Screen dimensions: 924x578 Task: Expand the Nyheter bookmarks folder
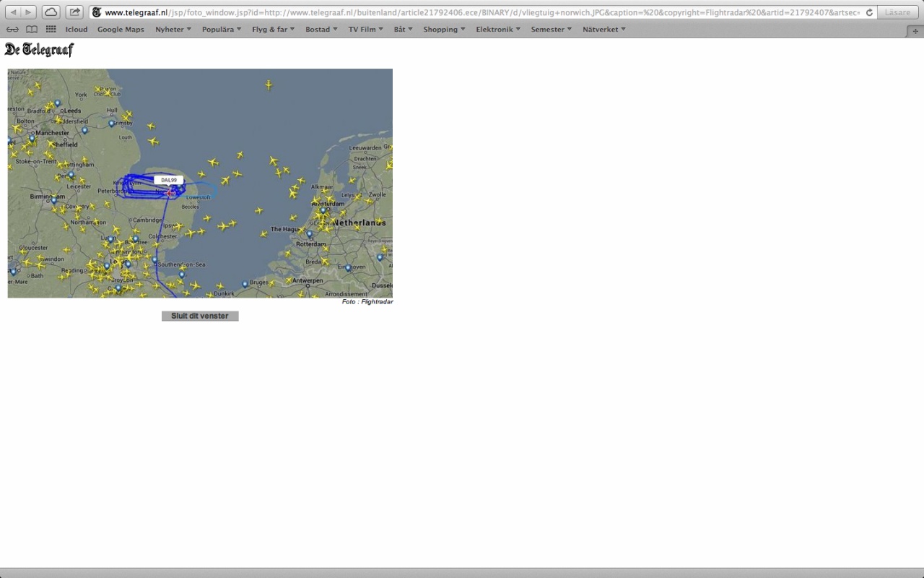pos(173,30)
